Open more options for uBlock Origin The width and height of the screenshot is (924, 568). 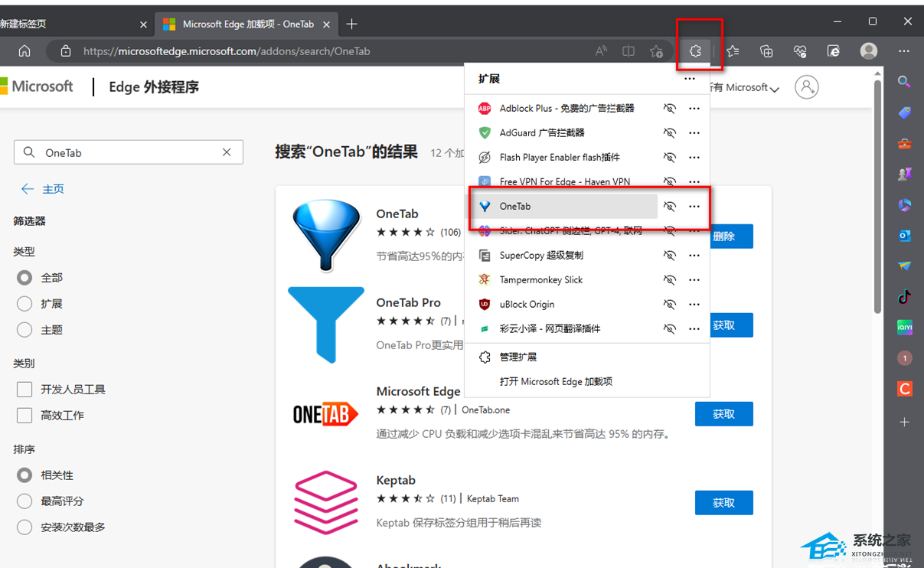(694, 304)
